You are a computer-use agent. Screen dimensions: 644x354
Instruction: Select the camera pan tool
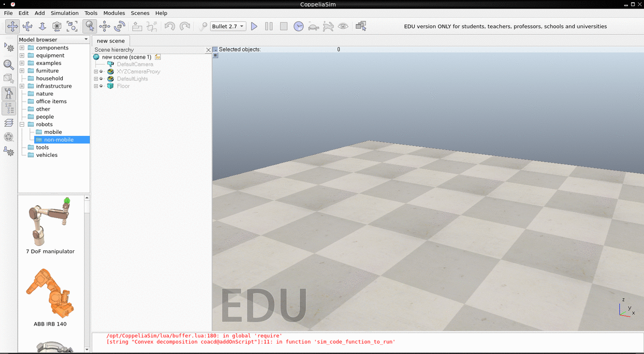tap(12, 26)
